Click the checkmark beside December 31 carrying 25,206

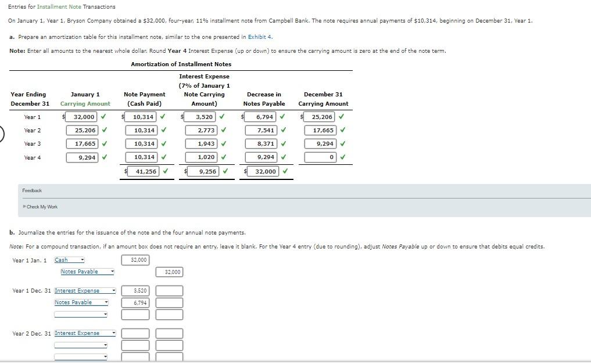pos(341,116)
